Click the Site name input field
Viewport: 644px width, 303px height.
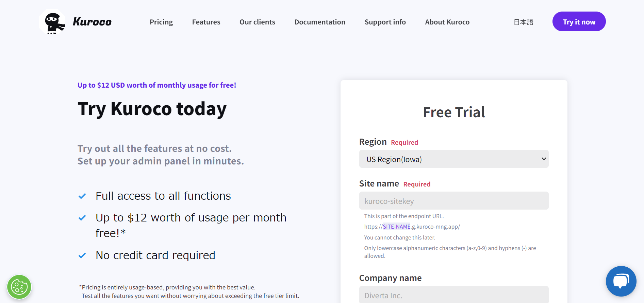pyautogui.click(x=453, y=201)
